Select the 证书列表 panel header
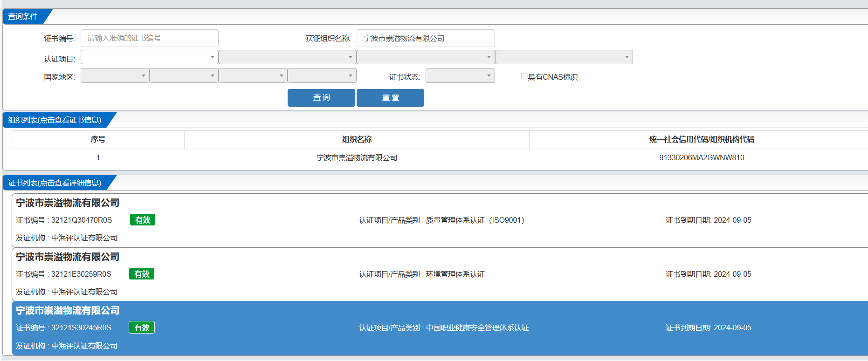The image size is (868, 361). [x=55, y=183]
